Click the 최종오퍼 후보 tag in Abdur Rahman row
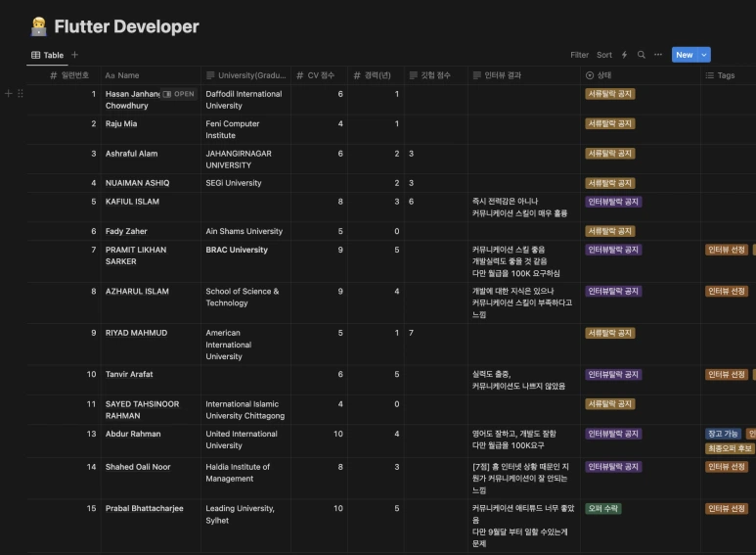The image size is (756, 555). tap(730, 448)
